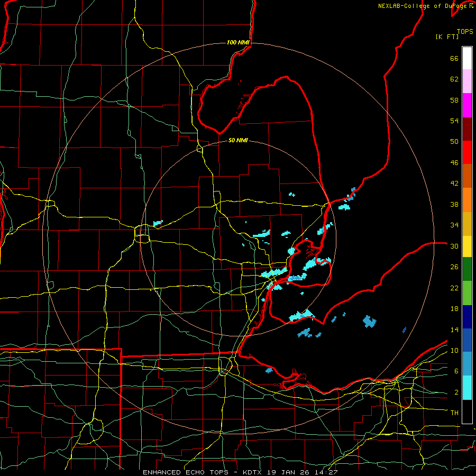The width and height of the screenshot is (476, 476).
Task: Click the legend value '2'
Action: pos(456,392)
